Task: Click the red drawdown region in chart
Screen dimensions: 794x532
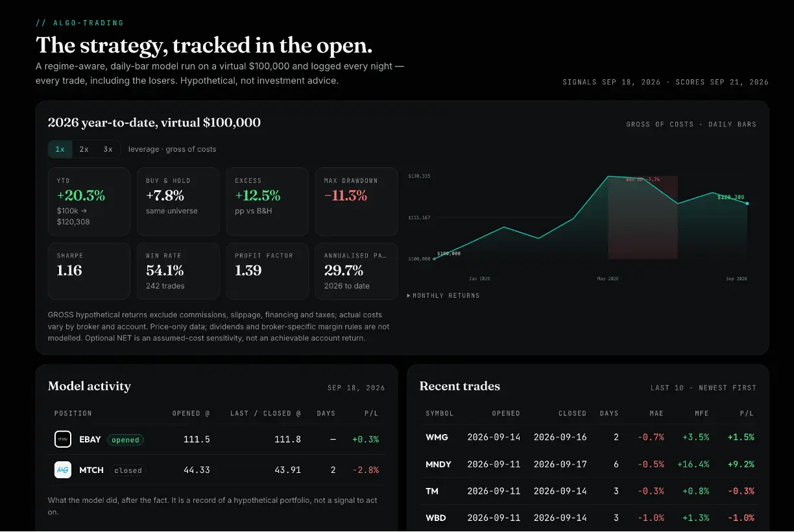Action: (642, 217)
